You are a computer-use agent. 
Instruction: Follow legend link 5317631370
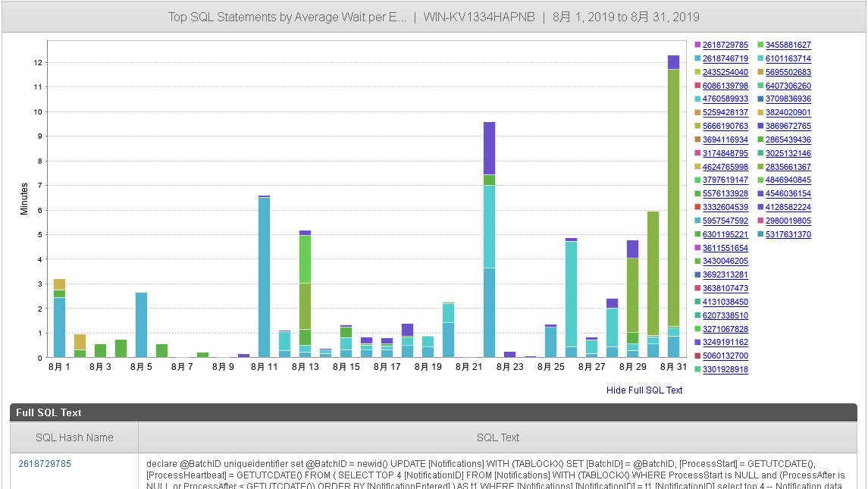(x=788, y=234)
